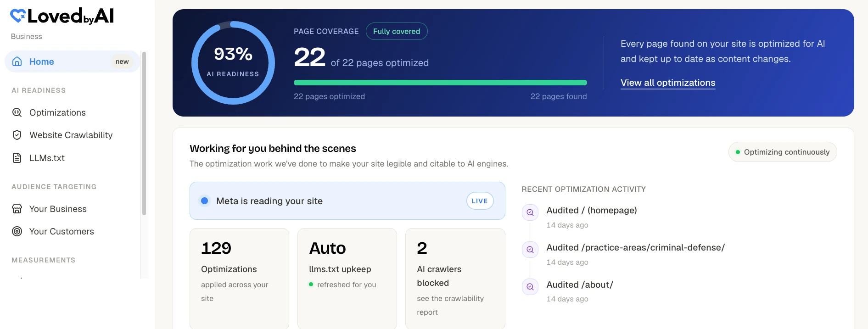Viewport: 868px width, 329px height.
Task: Click green dot beside refreshed for you
Action: [x=311, y=284]
